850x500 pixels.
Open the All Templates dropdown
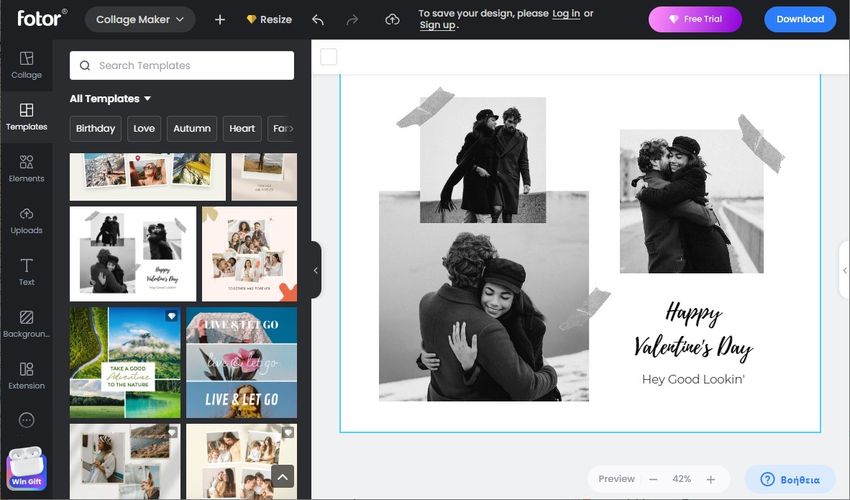pyautogui.click(x=110, y=99)
